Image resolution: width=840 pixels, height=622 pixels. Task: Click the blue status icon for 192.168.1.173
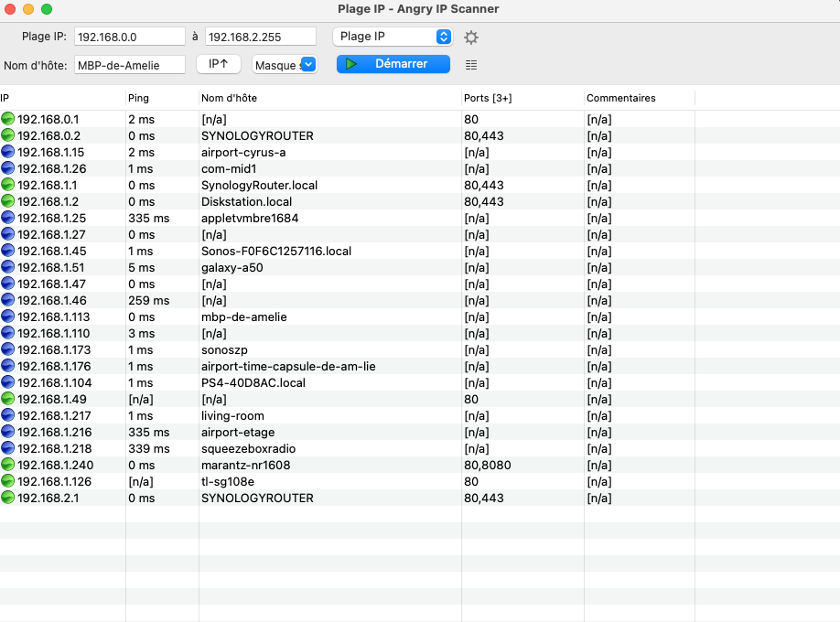point(7,349)
